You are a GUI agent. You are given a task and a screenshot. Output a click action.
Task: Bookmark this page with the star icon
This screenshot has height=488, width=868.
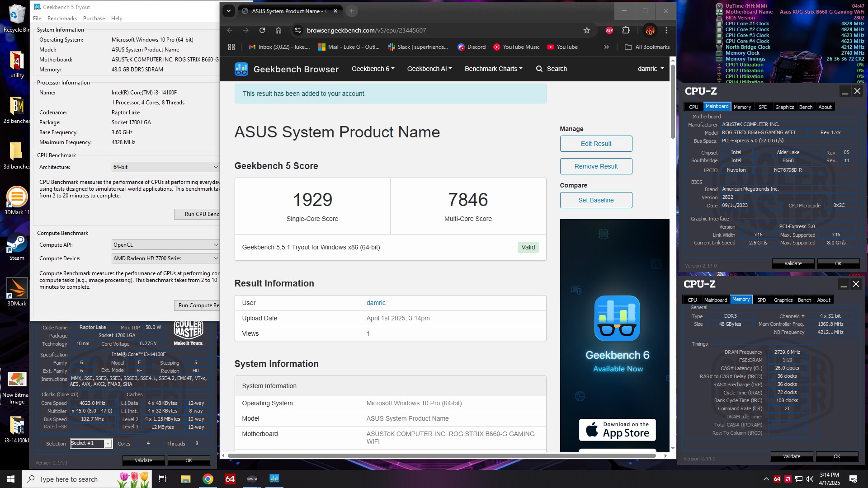[587, 30]
